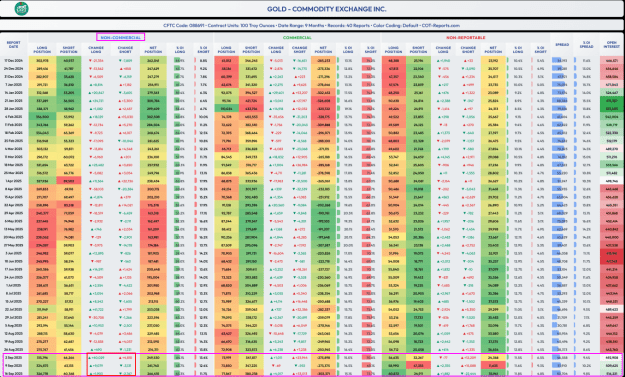Viewport: 625px width, 377px height.
Task: Click Non-Reportable Short Position column header
Action: click(x=419, y=49)
